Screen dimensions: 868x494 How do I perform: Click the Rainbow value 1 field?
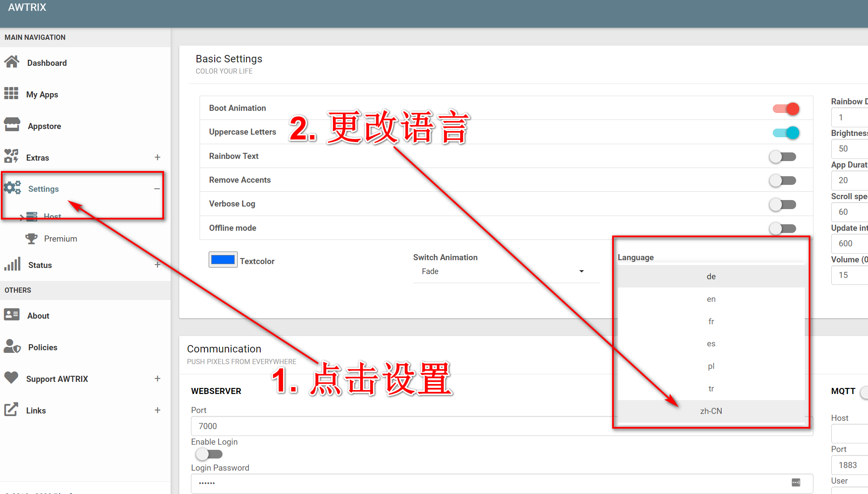click(849, 117)
